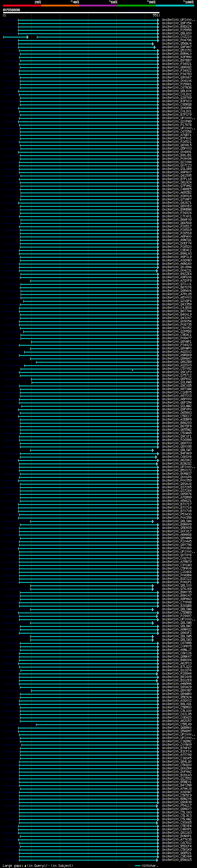This screenshot has width=197, height=868.
Task: Open hit UniRef100_P26988
Action: (x=176, y=440)
